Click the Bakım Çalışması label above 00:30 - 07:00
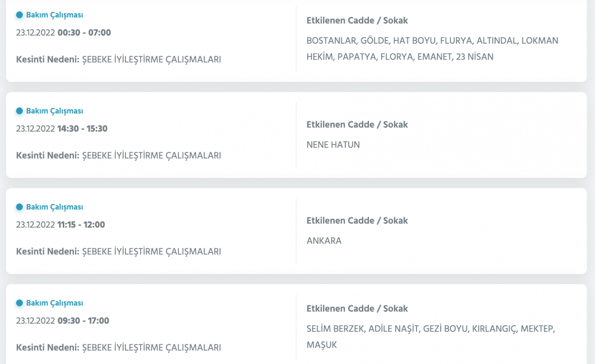Viewport: 595px width, 364px height. (54, 15)
